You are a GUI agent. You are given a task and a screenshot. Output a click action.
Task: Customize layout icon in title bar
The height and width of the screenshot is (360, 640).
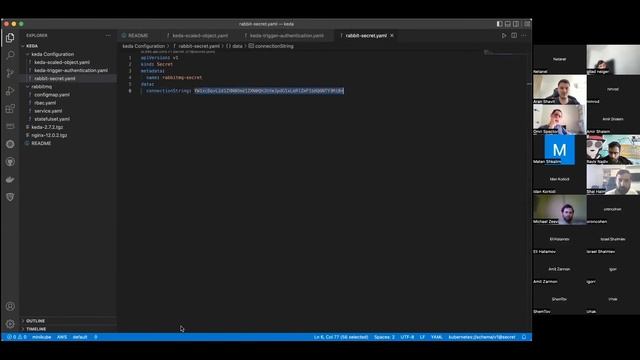tap(527, 24)
